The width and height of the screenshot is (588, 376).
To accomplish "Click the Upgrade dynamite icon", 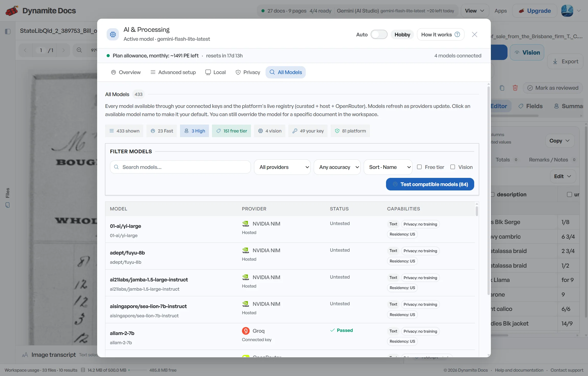I will 521,11.
